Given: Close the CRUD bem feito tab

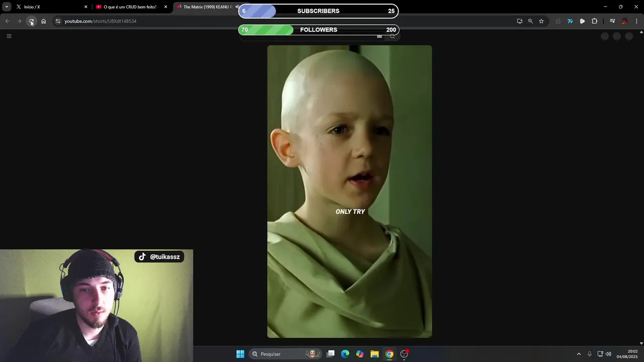Looking at the screenshot, I should click(x=166, y=7).
